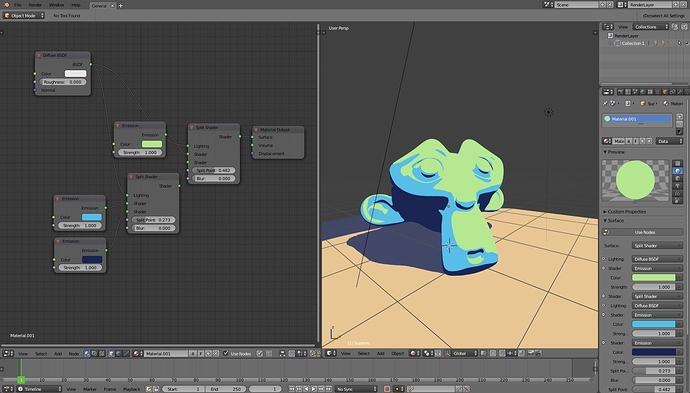Adjust the Split Point 0.273 slider in properties
The height and width of the screenshot is (393, 690).
(x=653, y=371)
